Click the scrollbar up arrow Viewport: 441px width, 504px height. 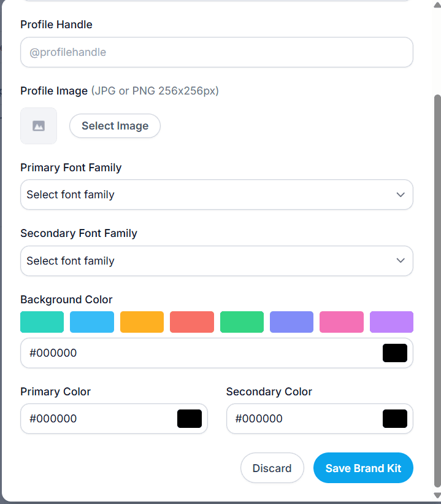[437, 5]
